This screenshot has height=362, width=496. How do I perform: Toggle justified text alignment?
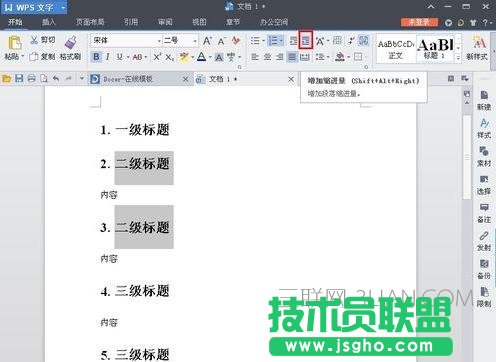click(292, 57)
